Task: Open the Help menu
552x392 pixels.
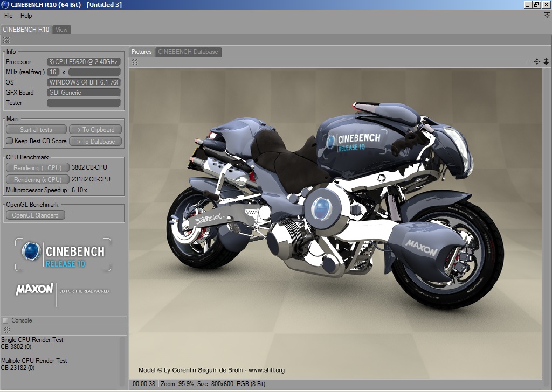Action: [x=26, y=16]
